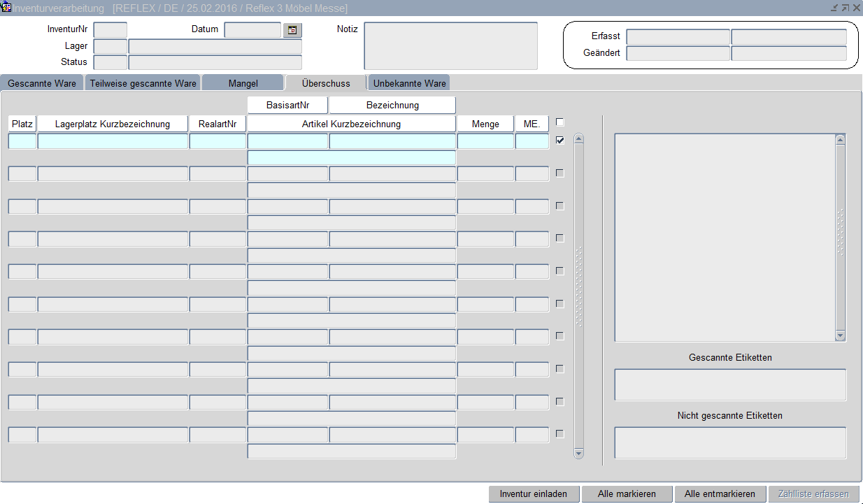Focus the InventurNr input field
This screenshot has width=863, height=504.
(110, 30)
